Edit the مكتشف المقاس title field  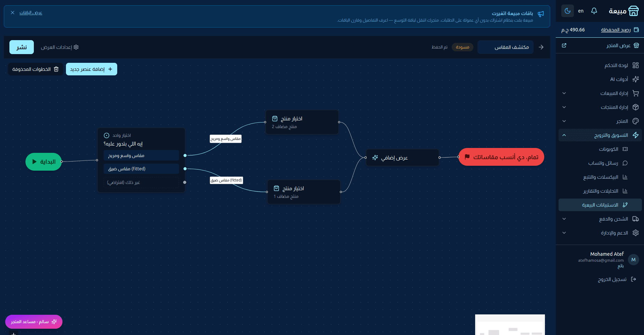(506, 47)
